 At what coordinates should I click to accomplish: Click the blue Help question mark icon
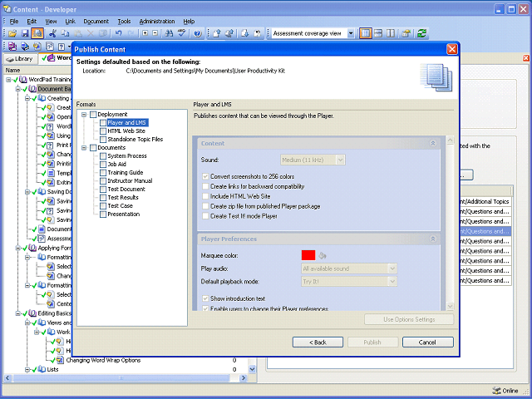pyautogui.click(x=198, y=33)
